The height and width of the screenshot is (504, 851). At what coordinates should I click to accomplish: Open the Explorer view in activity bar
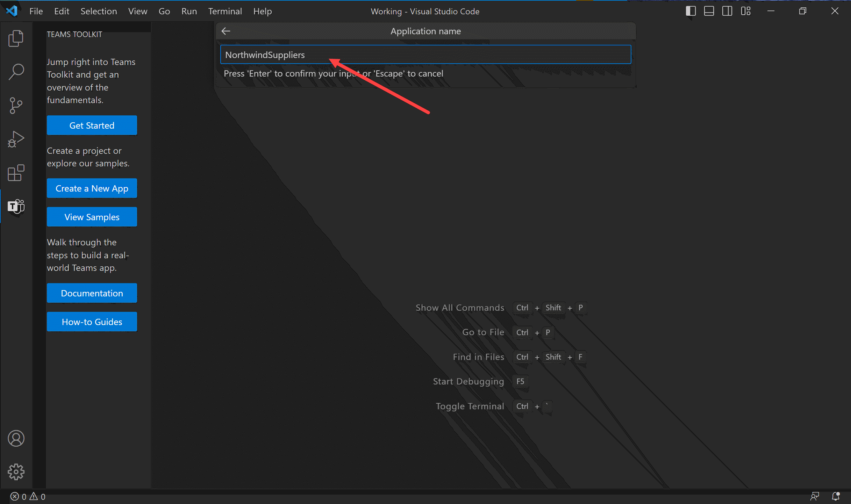click(16, 38)
